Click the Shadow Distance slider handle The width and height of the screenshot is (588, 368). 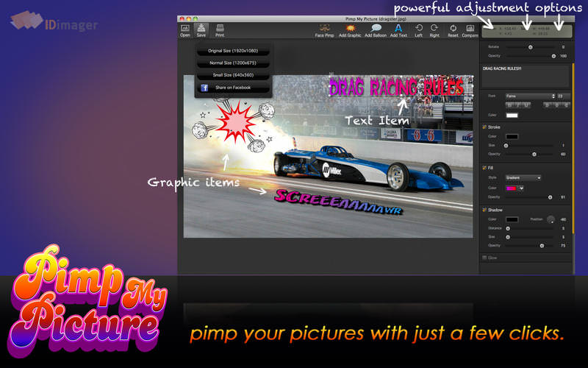click(508, 228)
